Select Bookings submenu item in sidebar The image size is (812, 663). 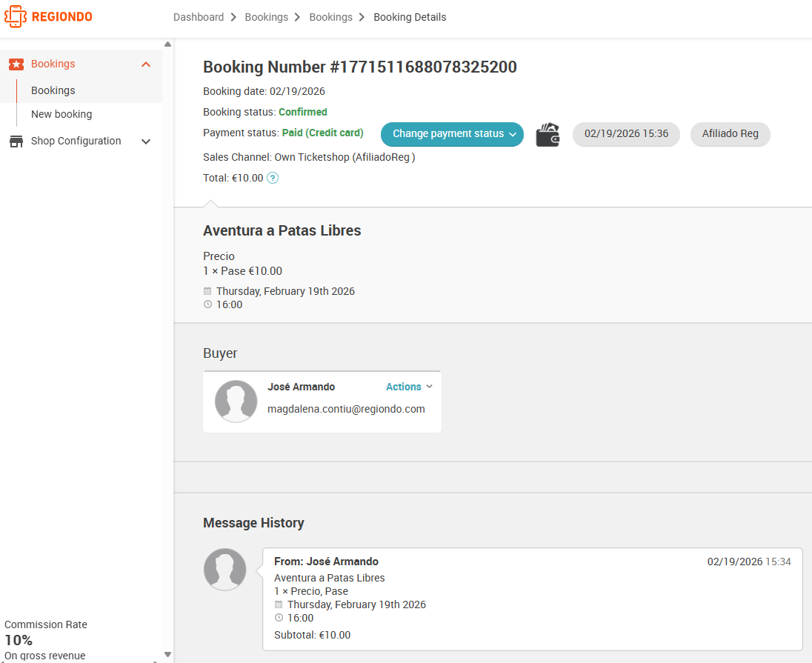tap(53, 90)
